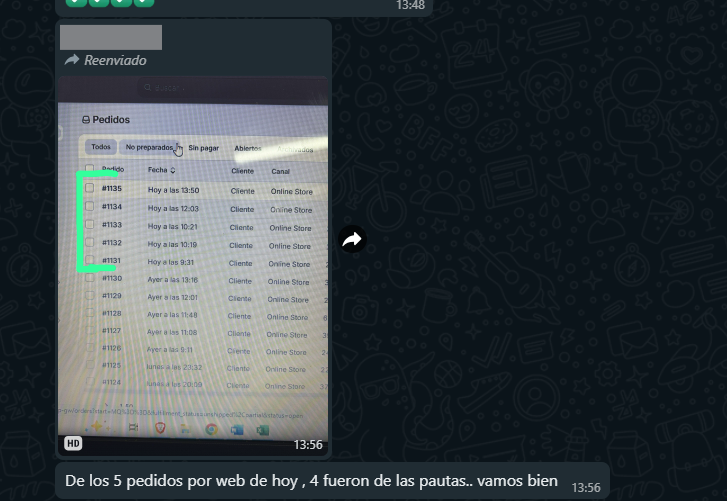Click the 'No preparados' tab in the photo
727x501 pixels.
pos(149,147)
